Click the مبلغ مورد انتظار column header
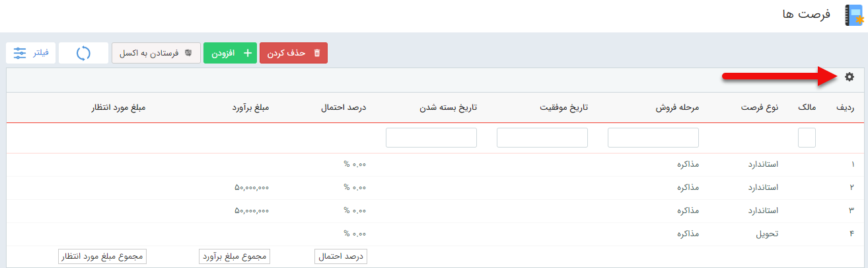 point(118,107)
